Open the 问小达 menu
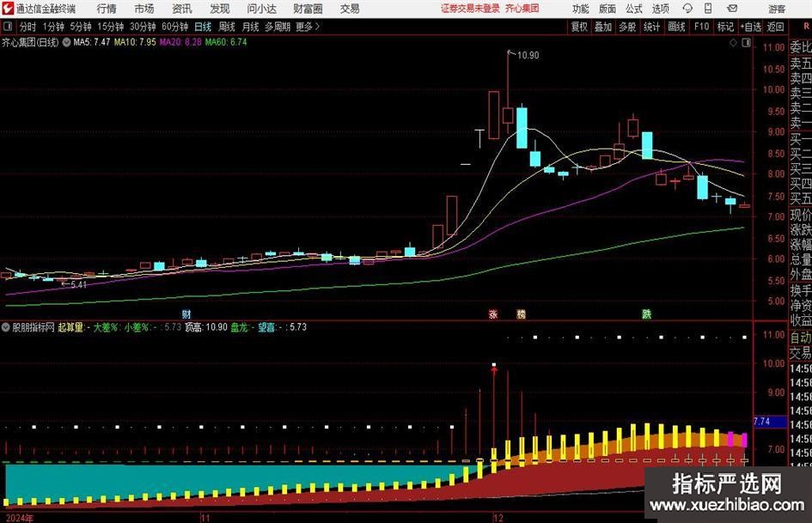Screen dimensions: 812x523 [261, 9]
